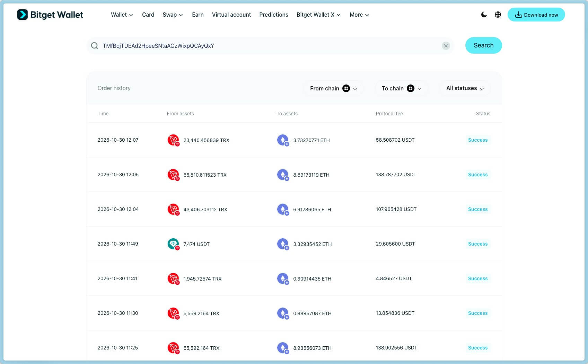Viewport: 588px width, 364px height.
Task: Click ETH icon next to 6.91786065 ETH
Action: click(283, 209)
